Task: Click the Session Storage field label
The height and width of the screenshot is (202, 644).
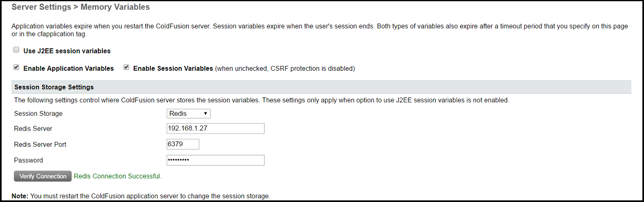Action: point(38,114)
